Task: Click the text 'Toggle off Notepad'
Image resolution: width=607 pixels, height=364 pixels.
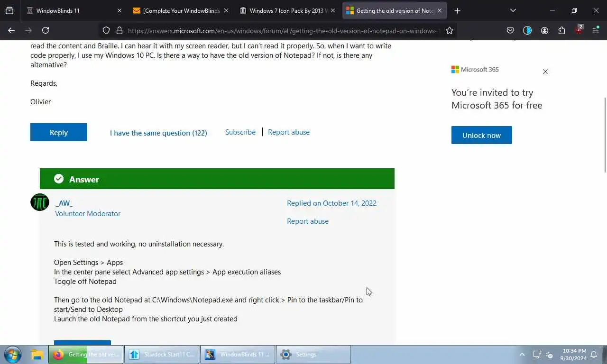Action: point(85,282)
